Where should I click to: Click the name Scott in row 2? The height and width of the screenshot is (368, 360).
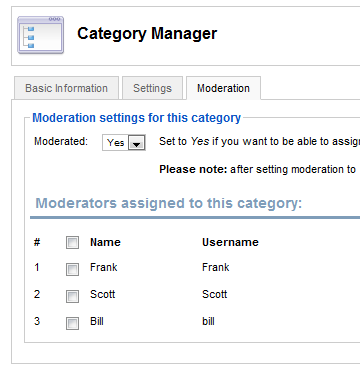(103, 294)
